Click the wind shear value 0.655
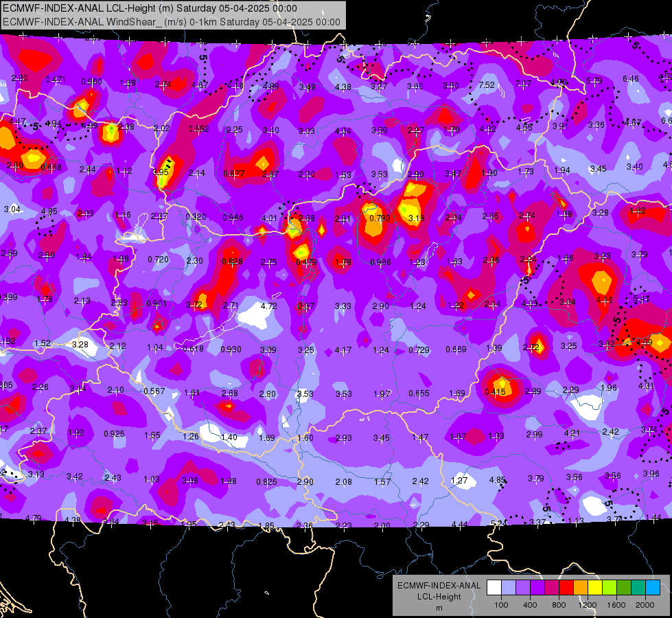This screenshot has width=672, height=618. pyautogui.click(x=419, y=393)
